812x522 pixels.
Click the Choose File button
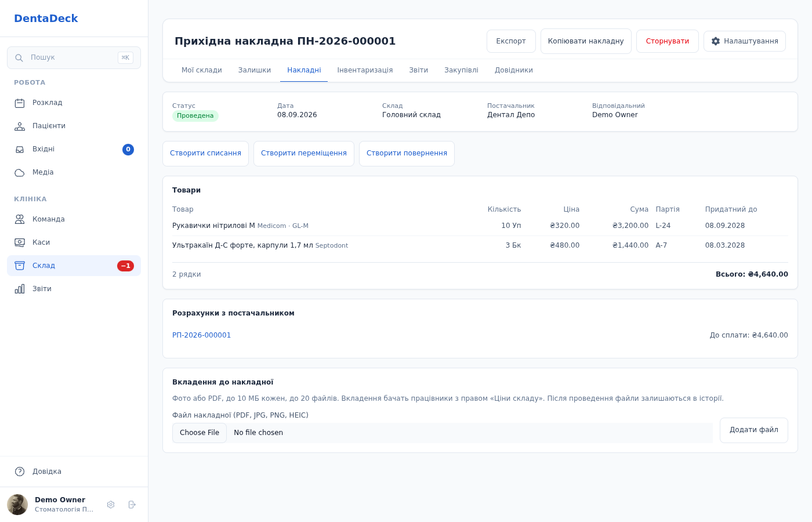tap(200, 433)
